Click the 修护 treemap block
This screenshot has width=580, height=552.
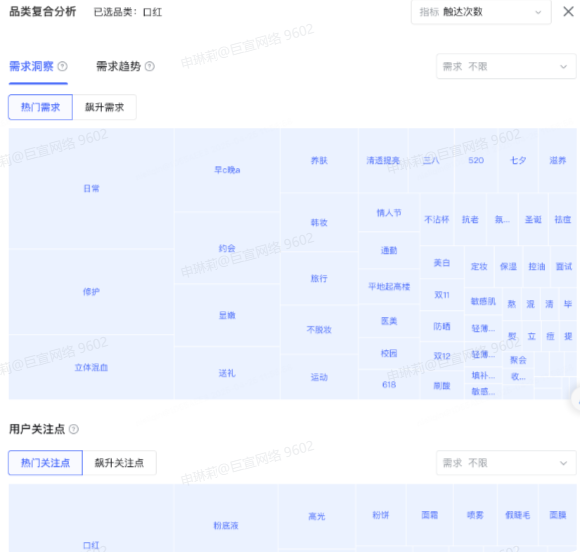point(91,292)
